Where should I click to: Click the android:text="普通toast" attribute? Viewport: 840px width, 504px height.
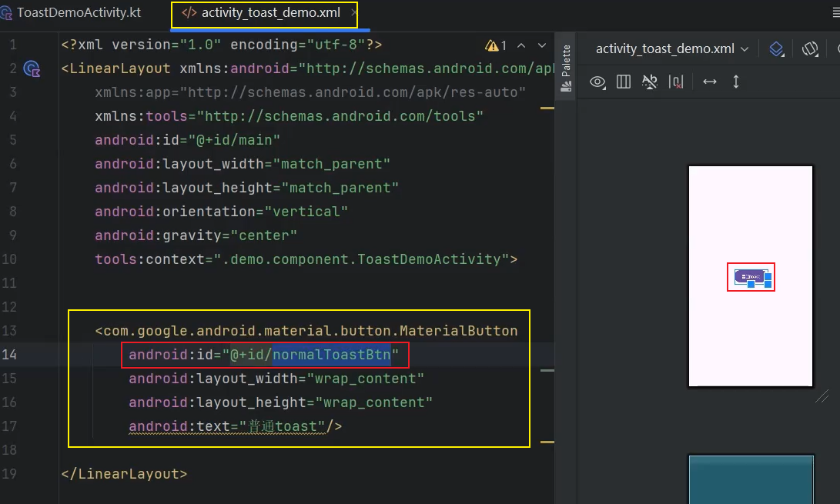coord(227,426)
